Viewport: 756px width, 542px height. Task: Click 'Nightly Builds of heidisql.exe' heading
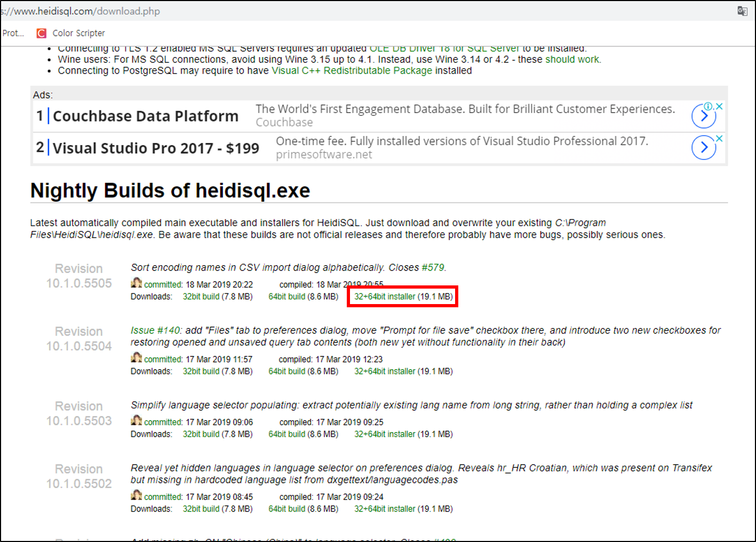(x=170, y=190)
